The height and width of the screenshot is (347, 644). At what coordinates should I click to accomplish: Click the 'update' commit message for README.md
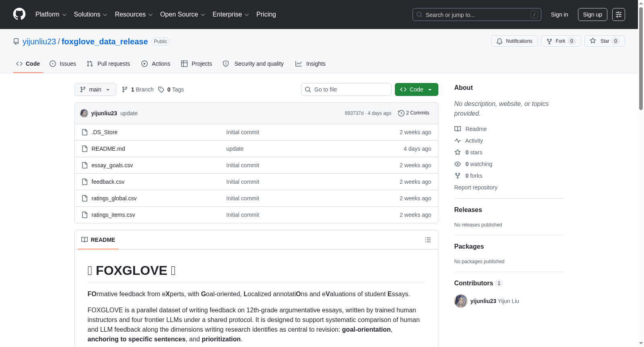pyautogui.click(x=235, y=149)
